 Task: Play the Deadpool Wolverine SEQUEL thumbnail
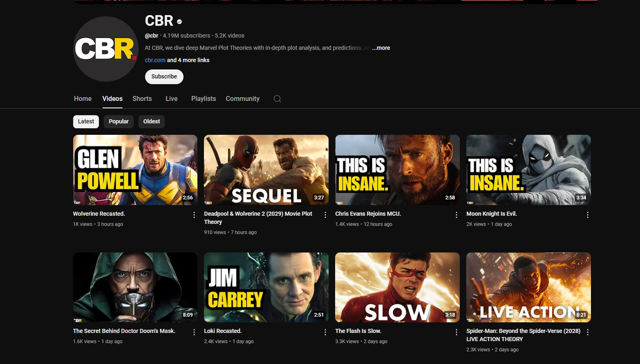pyautogui.click(x=266, y=170)
